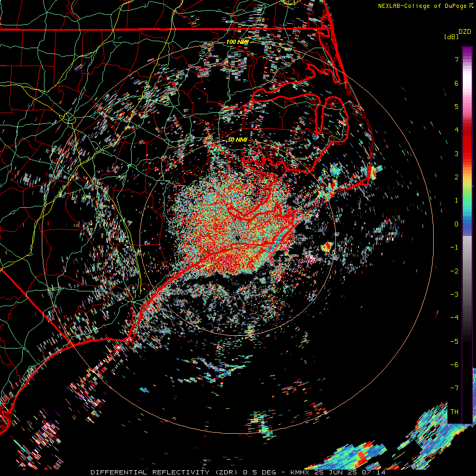This screenshot has width=476, height=476.
Task: Click the red band of the color bar
Action: click(467, 146)
